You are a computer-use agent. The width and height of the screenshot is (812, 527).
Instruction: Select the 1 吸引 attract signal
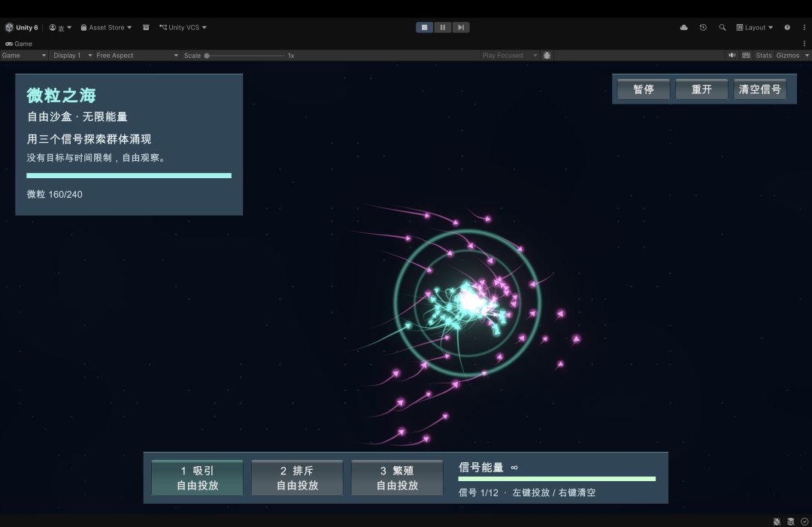tap(197, 478)
